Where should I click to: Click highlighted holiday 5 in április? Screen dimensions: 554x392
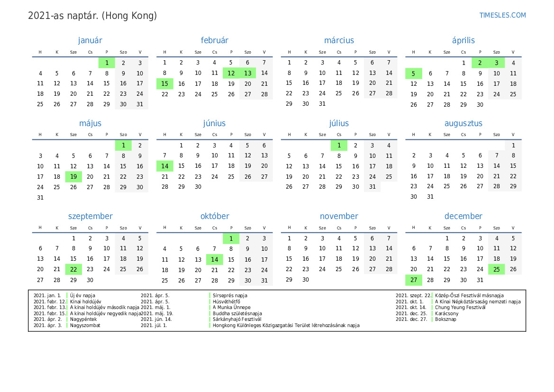pyautogui.click(x=413, y=73)
